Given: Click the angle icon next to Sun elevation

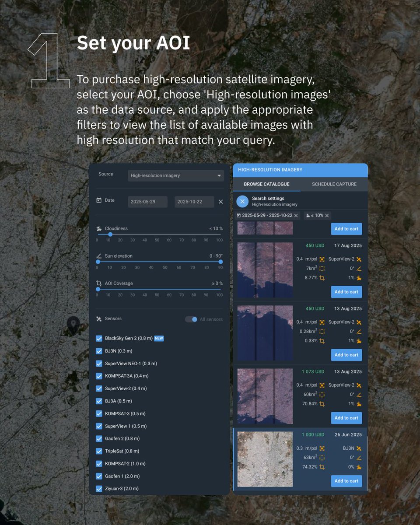Looking at the screenshot, I should tap(99, 256).
